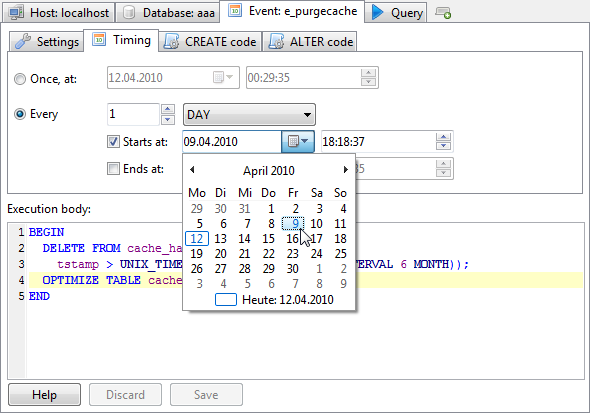Select the 'Once, at:' radio button
The height and width of the screenshot is (413, 590).
[x=20, y=79]
